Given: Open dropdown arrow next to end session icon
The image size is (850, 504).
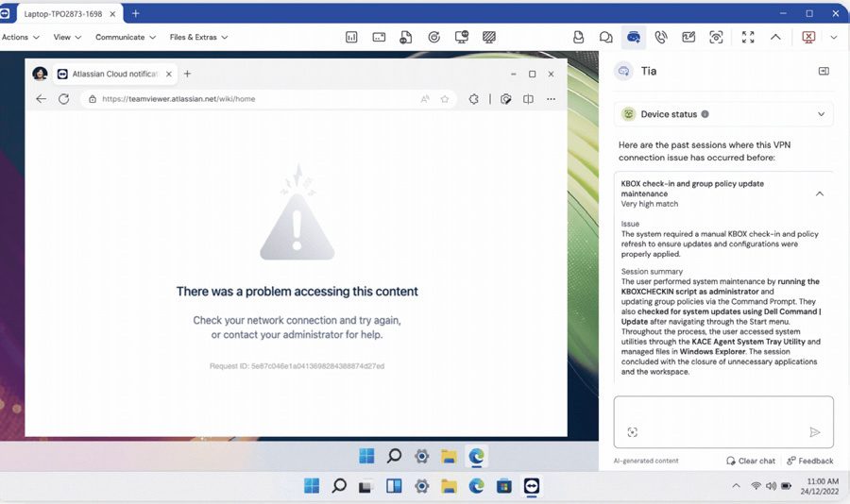Looking at the screenshot, I should 834,38.
